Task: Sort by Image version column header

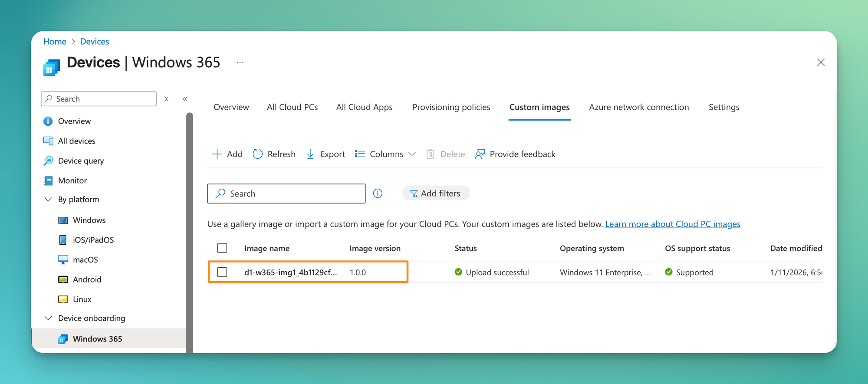Action: tap(375, 248)
